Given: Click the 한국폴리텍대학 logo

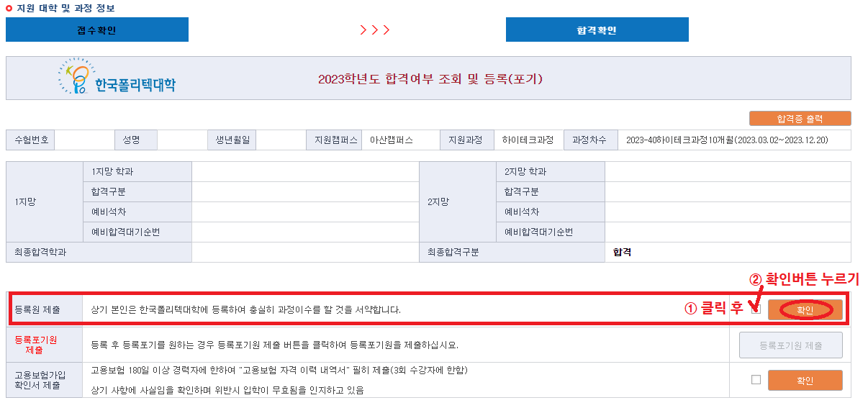Looking at the screenshot, I should click(117, 78).
